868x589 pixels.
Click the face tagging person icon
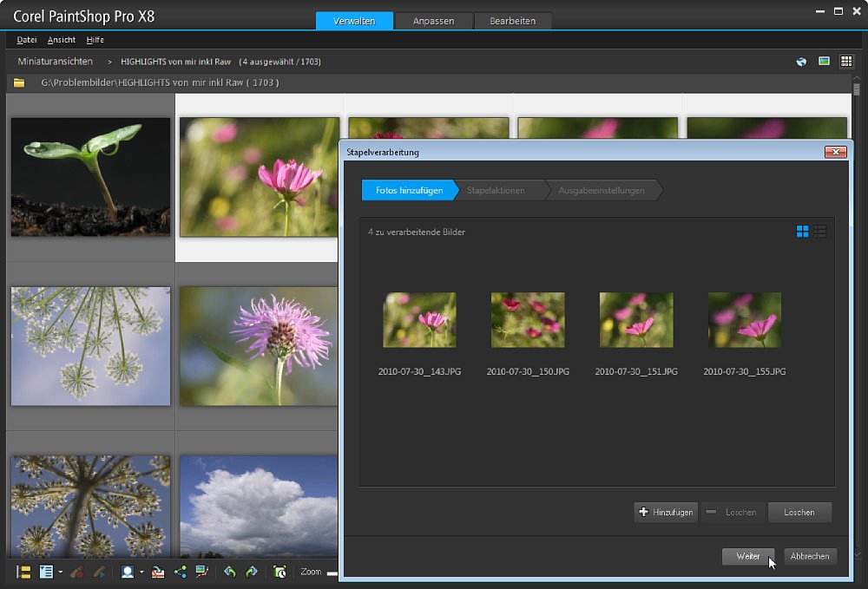pos(128,572)
